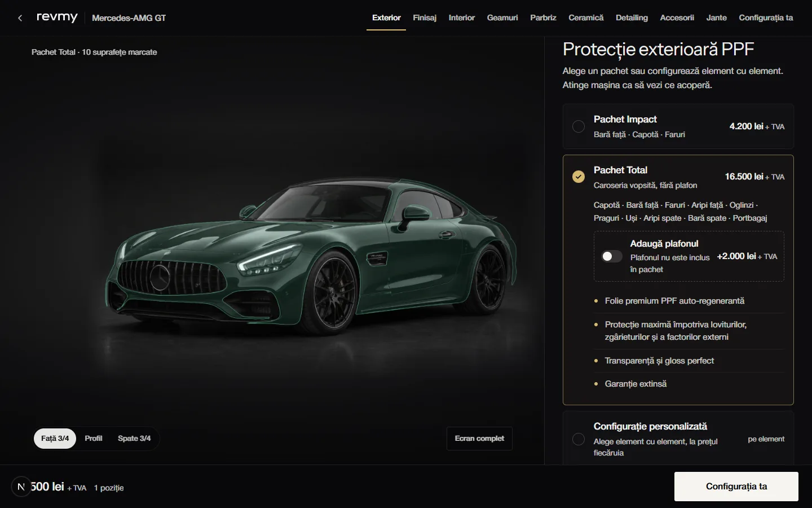Screen dimensions: 812x508
Task: Select the Pachet Impact radio button
Action: (579, 126)
